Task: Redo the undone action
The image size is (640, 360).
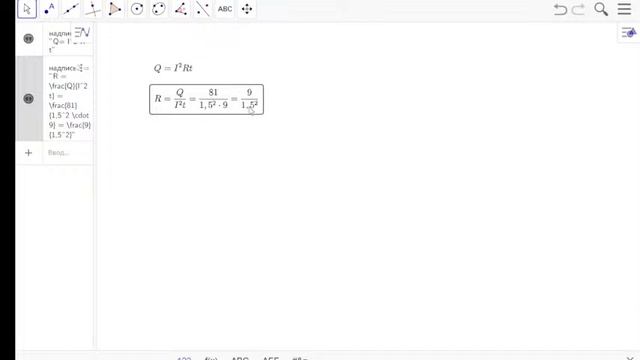Action: click(578, 9)
